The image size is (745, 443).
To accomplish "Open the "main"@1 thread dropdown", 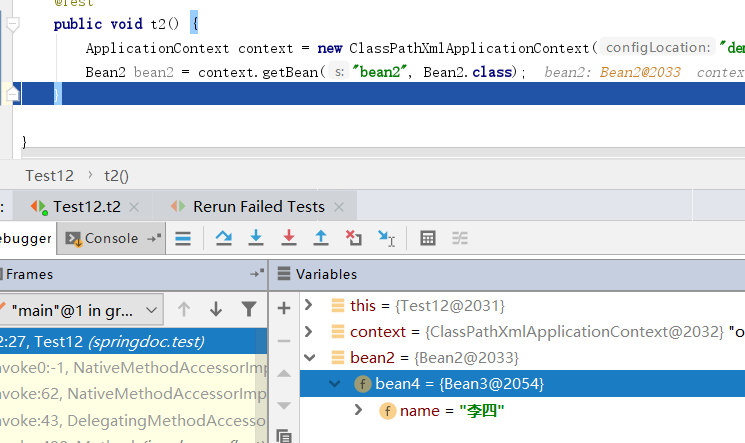I will click(82, 310).
